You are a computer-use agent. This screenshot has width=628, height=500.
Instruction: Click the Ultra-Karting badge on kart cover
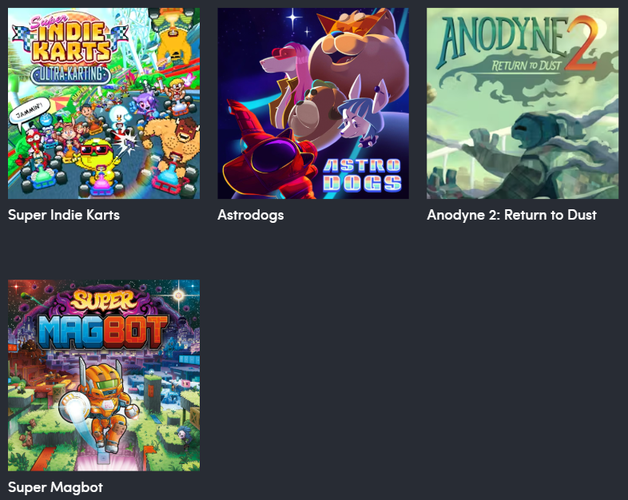(x=70, y=74)
